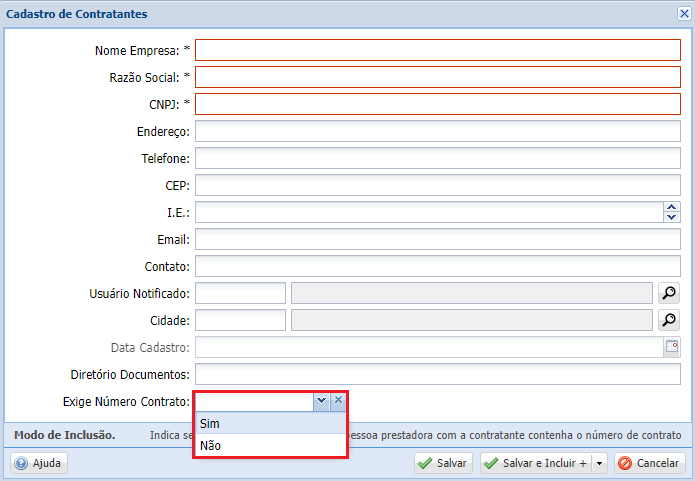Click the Exige Número Contrato label
This screenshot has width=695, height=481.
click(126, 402)
